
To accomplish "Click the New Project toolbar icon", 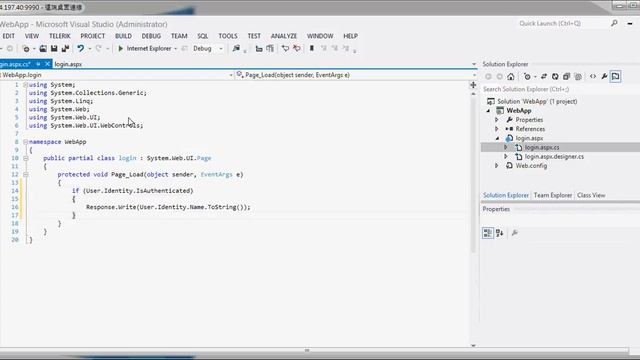I will coord(26,49).
